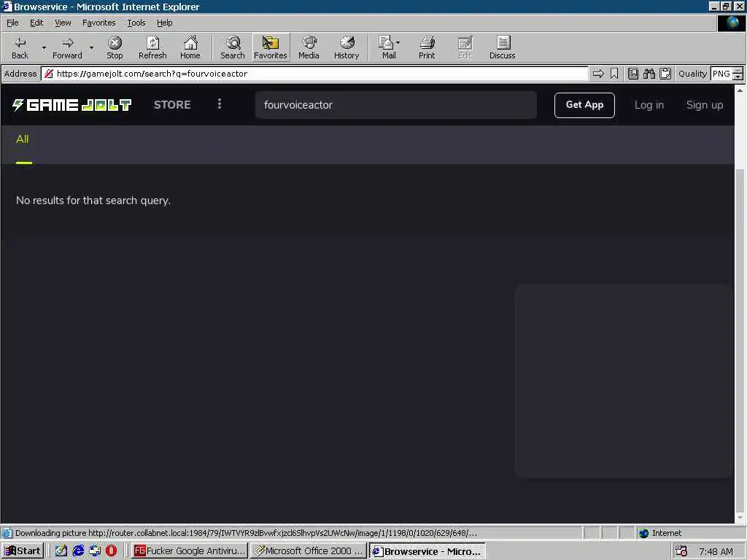Click the Game Jolt logo
This screenshot has width=747, height=560.
tap(72, 105)
